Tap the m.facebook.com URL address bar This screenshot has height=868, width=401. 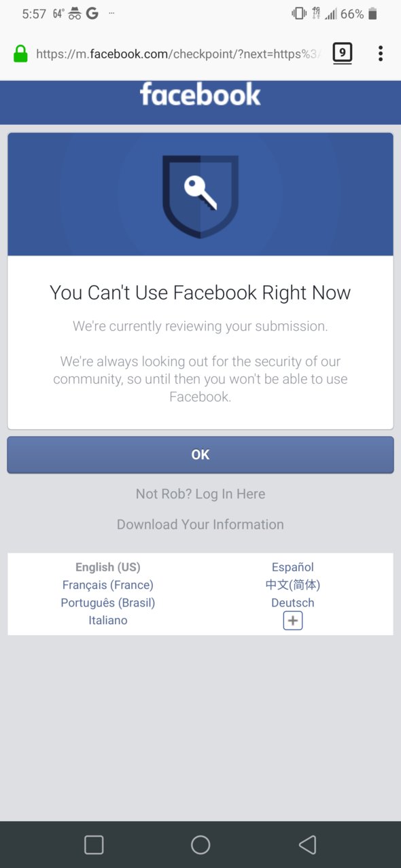tap(177, 54)
